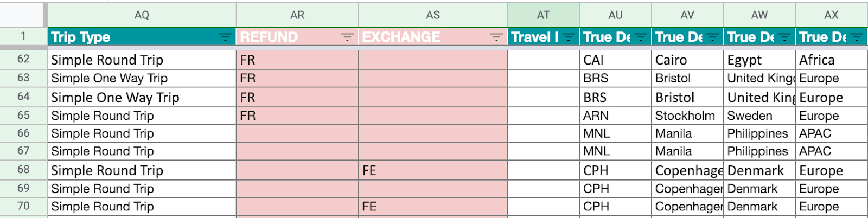Viewport: 868px width, 218px height.
Task: Select the Africa cell
Action: click(x=831, y=60)
